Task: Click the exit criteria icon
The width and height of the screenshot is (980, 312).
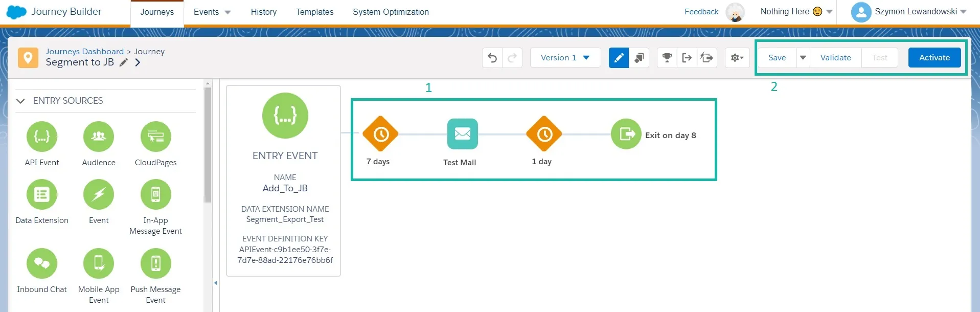Action: coord(687,58)
